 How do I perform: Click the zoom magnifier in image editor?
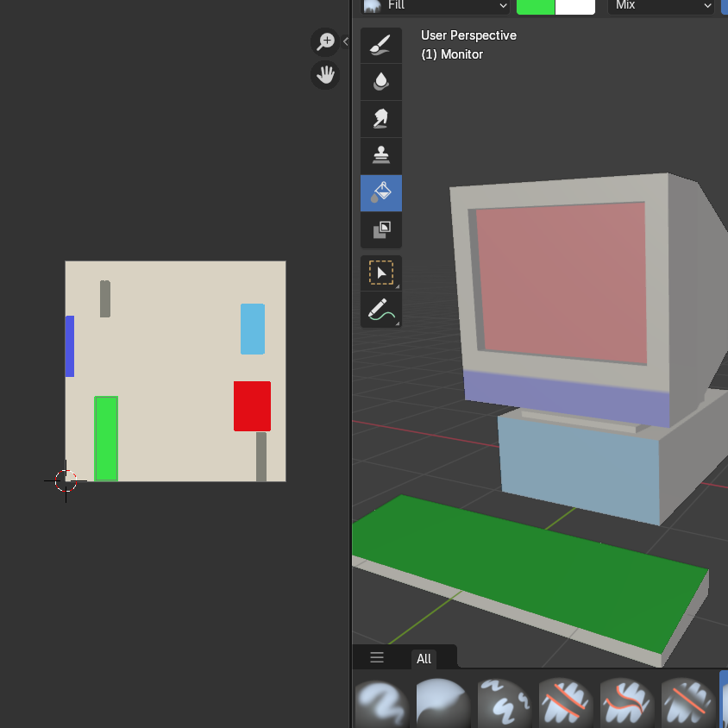tap(325, 41)
